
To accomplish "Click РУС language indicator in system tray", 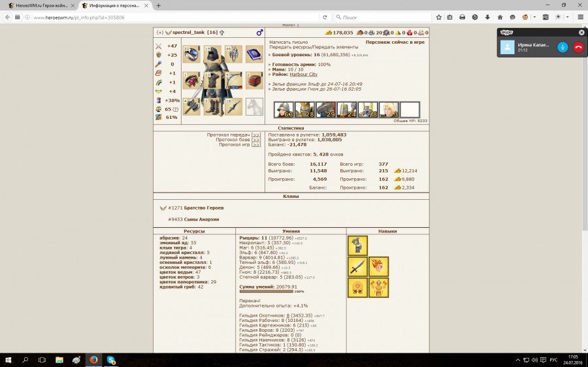I will click(x=553, y=360).
